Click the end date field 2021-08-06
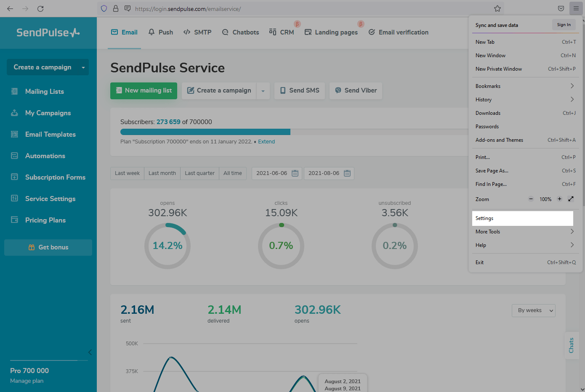This screenshot has height=392, width=585. 324,173
